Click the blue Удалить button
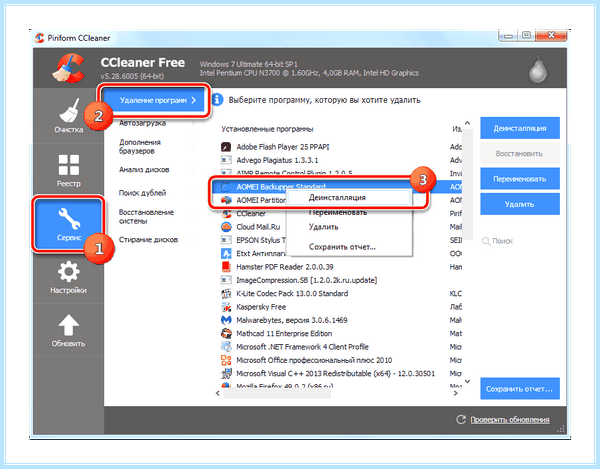This screenshot has height=469, width=600. [520, 204]
